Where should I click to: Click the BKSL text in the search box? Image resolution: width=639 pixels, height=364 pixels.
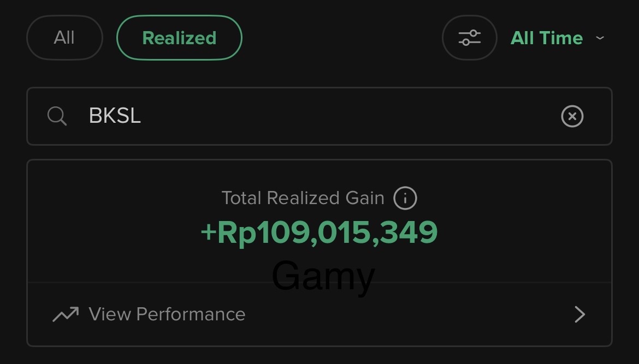coord(115,116)
